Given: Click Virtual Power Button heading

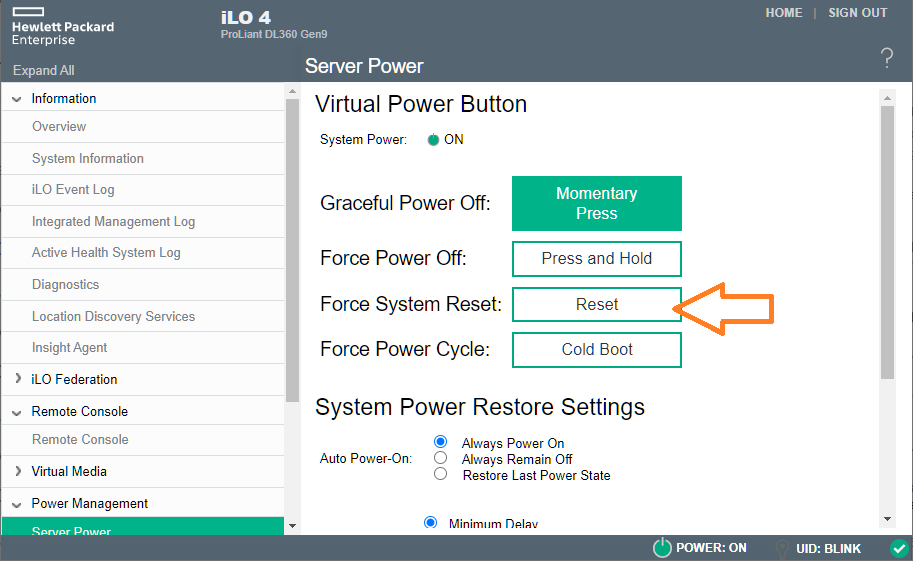Looking at the screenshot, I should [421, 104].
